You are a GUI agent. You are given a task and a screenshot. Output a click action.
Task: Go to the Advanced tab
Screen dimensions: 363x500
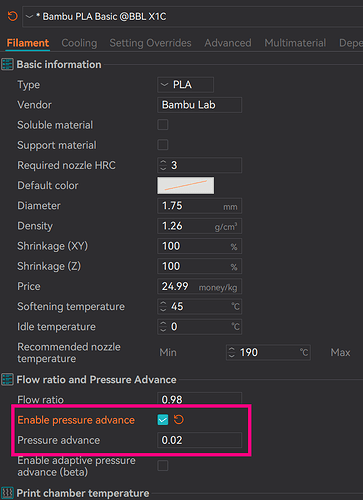228,43
